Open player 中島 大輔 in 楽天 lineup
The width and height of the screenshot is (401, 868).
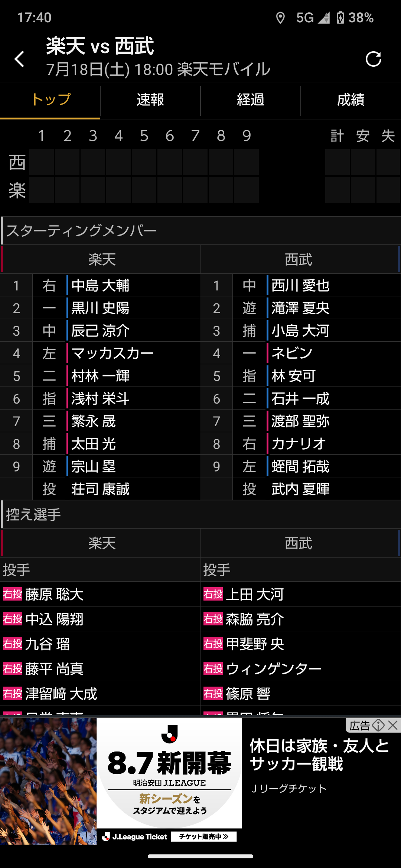point(100,285)
